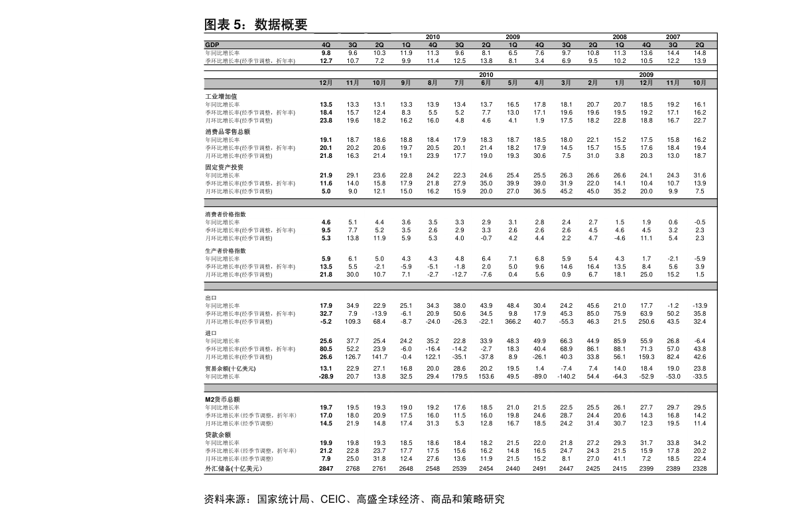This screenshot has width=812, height=518.
Task: Click the 9月 column header
Action: [x=406, y=84]
